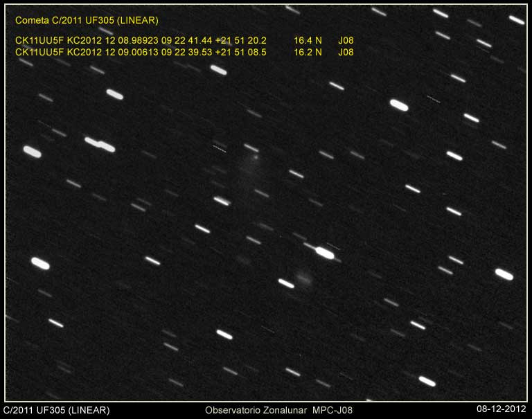Select the '16.2 N' magnitude value

pos(308,51)
